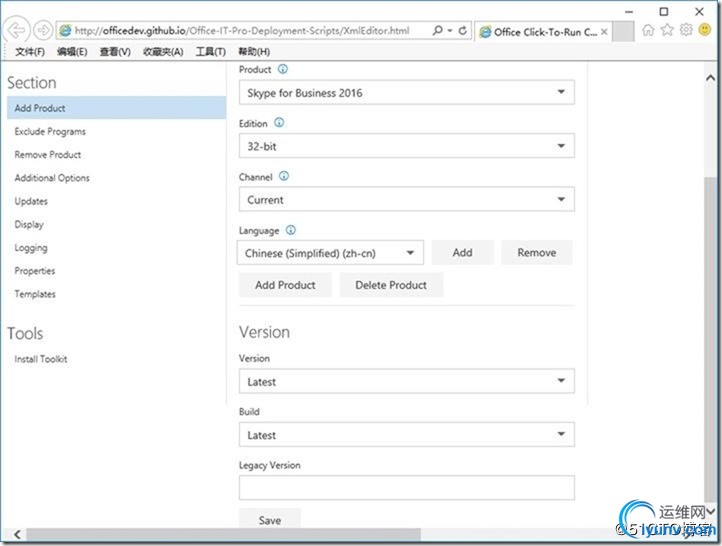The image size is (722, 546).
Task: Select Exclude Programs in sidebar
Action: [50, 131]
